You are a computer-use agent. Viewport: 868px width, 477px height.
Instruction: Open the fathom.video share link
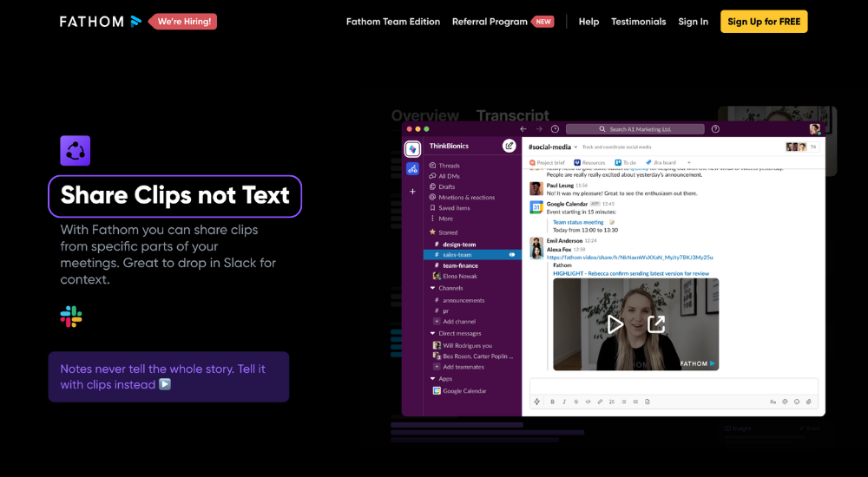[x=629, y=258]
